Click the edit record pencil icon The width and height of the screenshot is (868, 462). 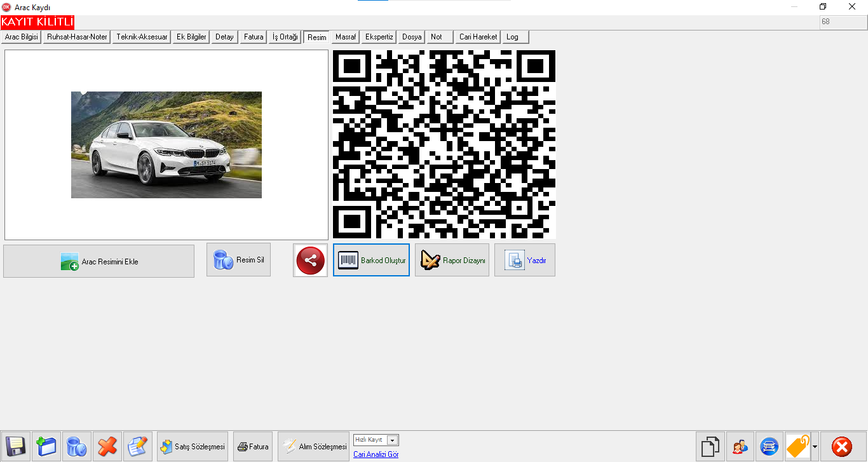pos(138,446)
